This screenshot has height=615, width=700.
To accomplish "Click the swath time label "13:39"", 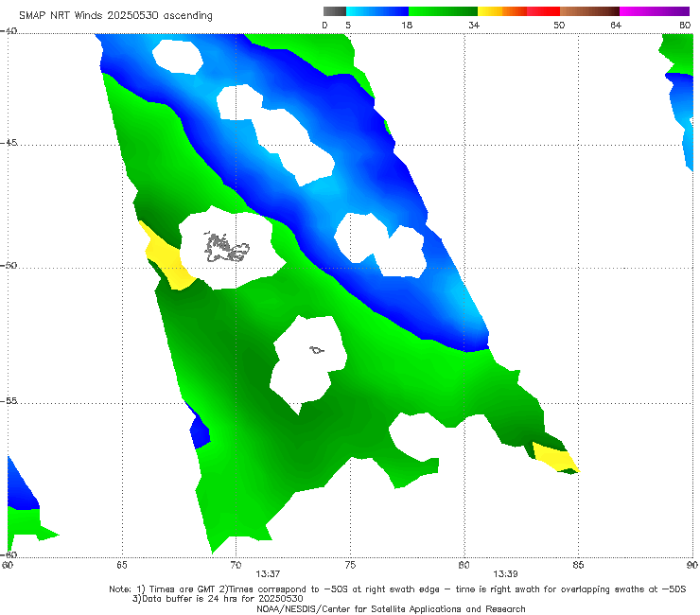I will [x=505, y=574].
